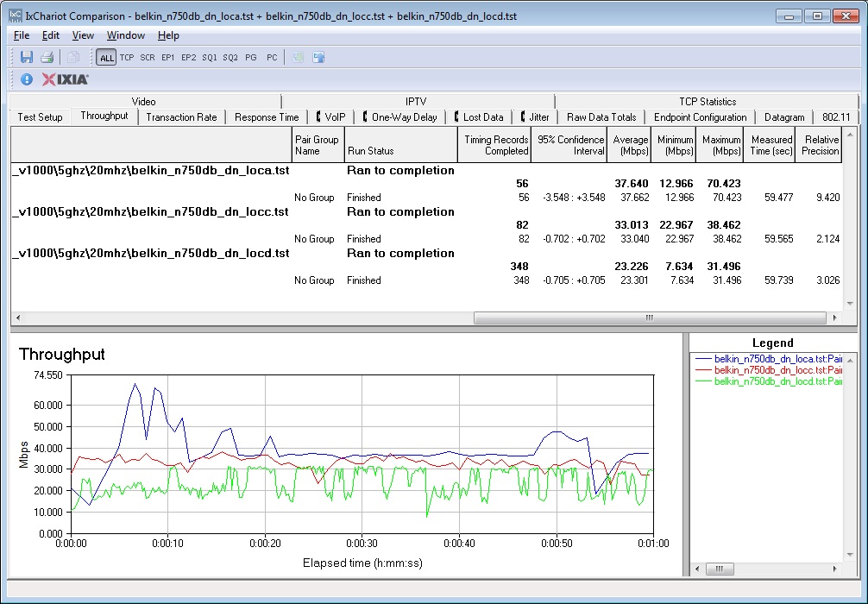Toggle the TCP filter button
This screenshot has width=868, height=604.
pos(127,57)
